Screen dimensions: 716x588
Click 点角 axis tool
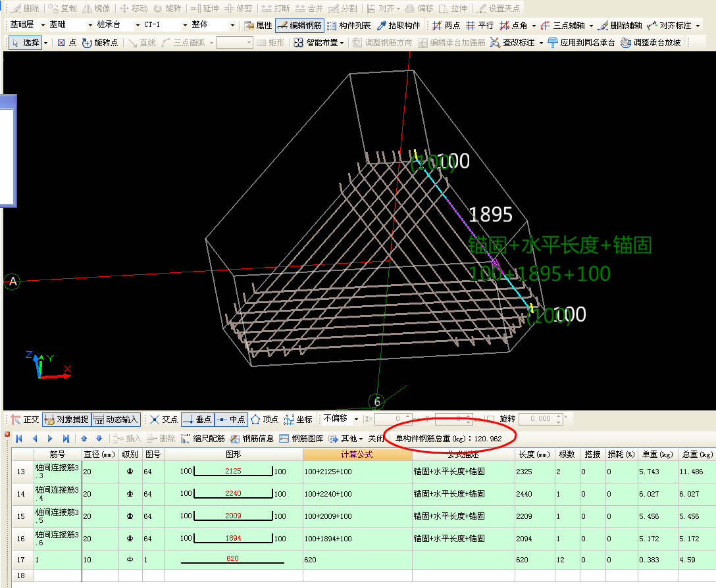pyautogui.click(x=514, y=26)
